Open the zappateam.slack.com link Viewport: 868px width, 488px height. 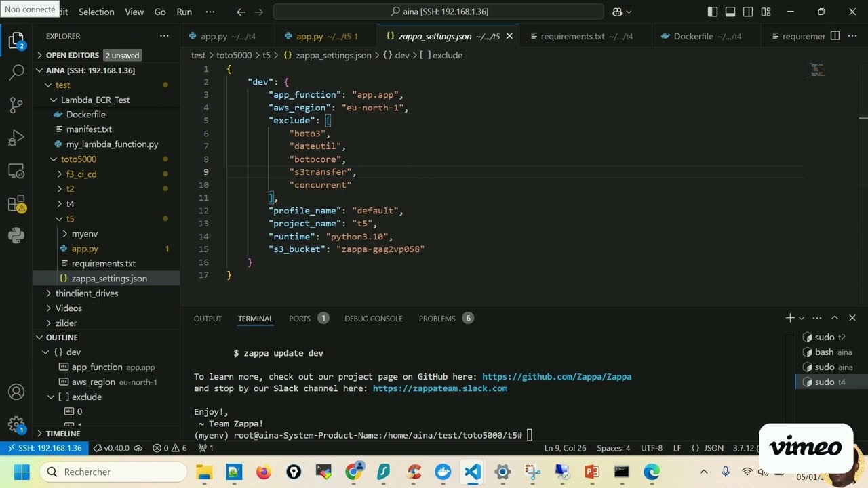pyautogui.click(x=440, y=388)
